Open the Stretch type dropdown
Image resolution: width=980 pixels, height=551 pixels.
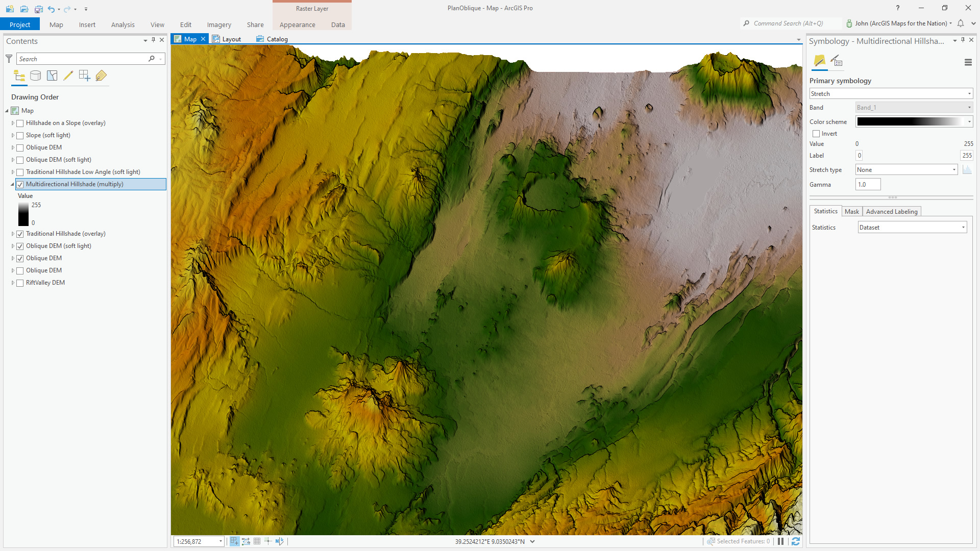point(906,170)
